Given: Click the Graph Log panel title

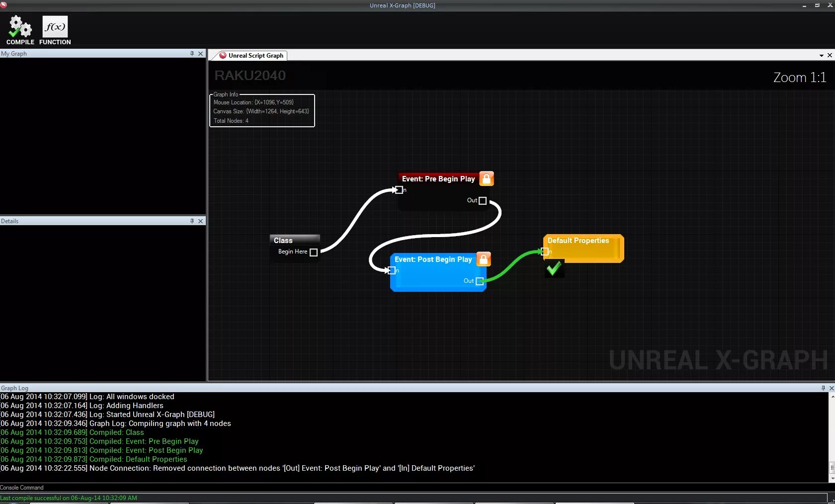Looking at the screenshot, I should click(14, 388).
